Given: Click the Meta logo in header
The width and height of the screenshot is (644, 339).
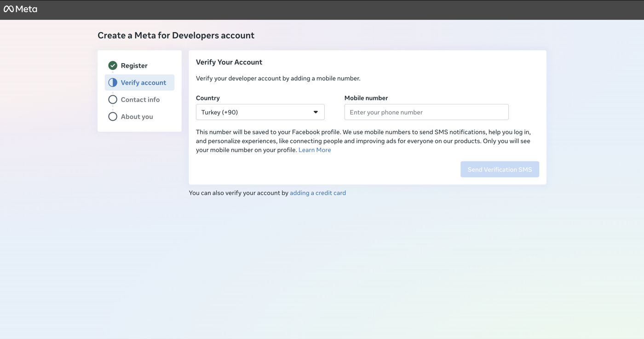Looking at the screenshot, I should (20, 9).
